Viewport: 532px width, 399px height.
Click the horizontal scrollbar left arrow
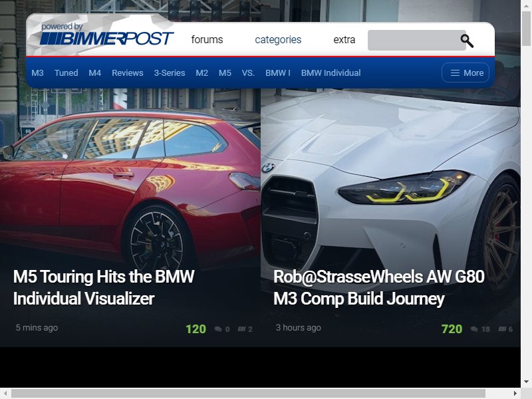point(5,393)
